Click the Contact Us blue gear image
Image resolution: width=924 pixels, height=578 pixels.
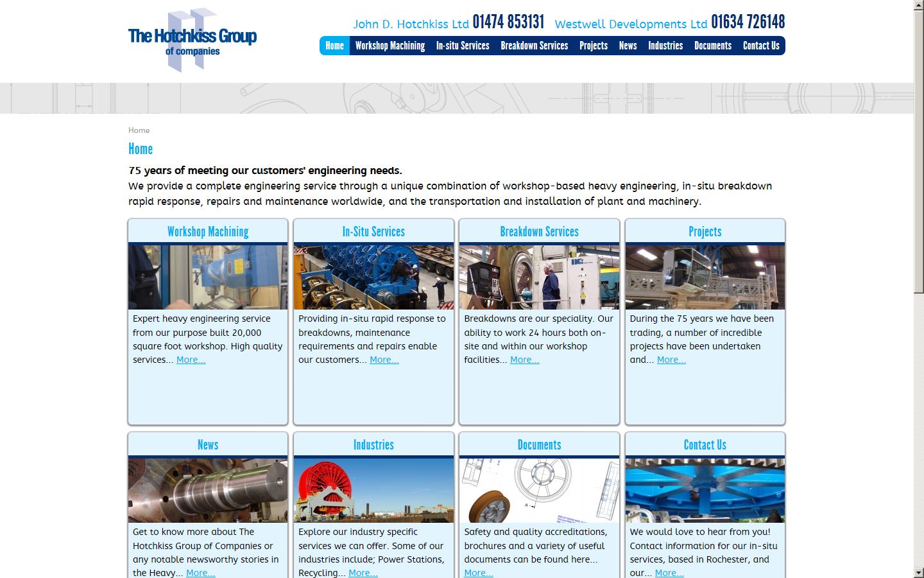coord(705,491)
